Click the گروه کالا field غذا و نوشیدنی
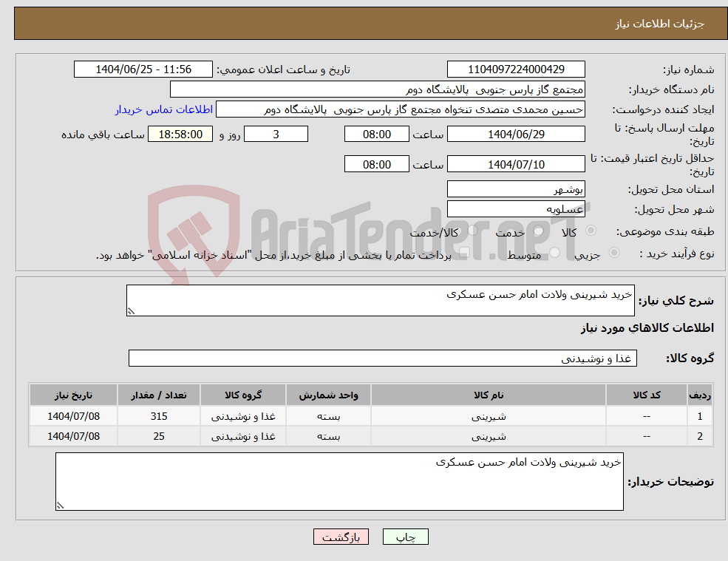The width and height of the screenshot is (728, 561). pyautogui.click(x=383, y=358)
